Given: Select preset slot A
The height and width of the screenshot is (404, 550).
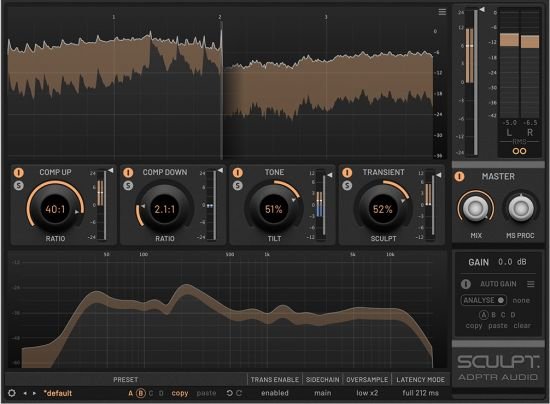Looking at the screenshot, I should click(x=130, y=393).
